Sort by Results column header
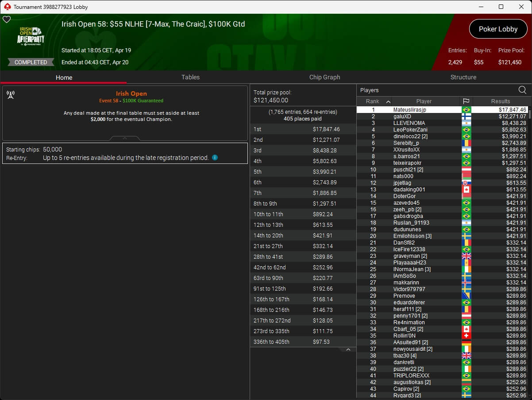This screenshot has height=400, width=532. pyautogui.click(x=500, y=101)
